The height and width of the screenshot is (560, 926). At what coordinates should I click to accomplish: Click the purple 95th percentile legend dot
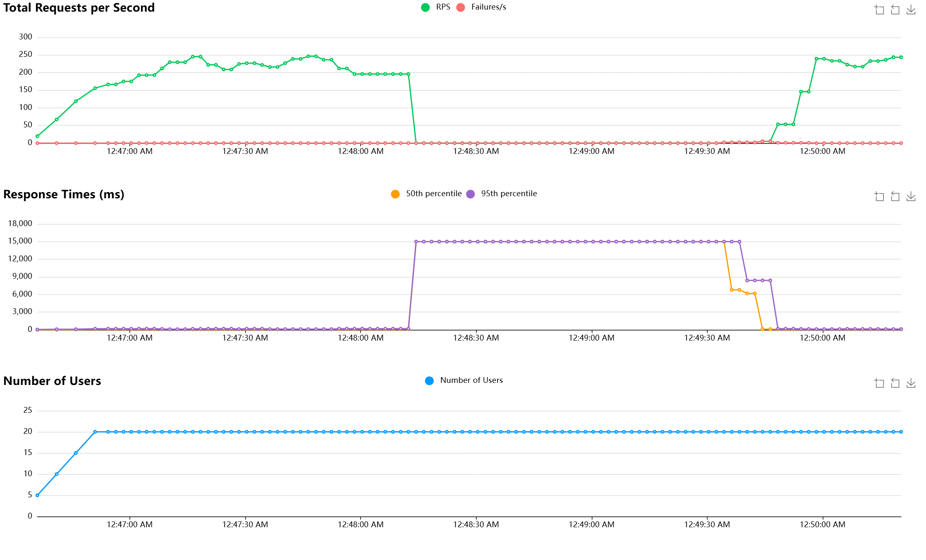(470, 194)
